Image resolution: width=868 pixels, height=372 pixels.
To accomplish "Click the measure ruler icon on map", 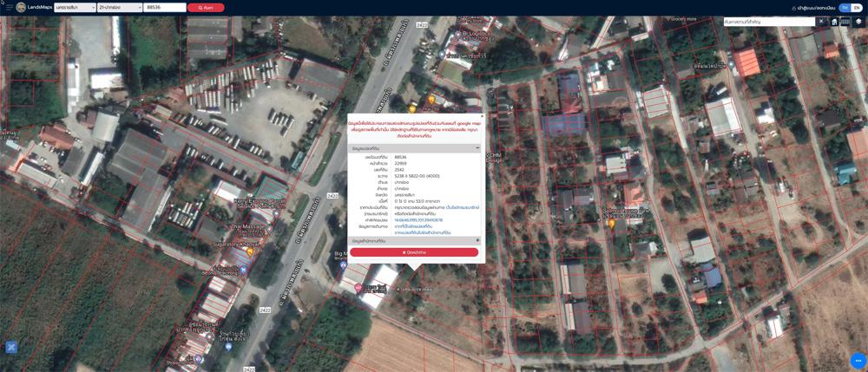I will [x=845, y=22].
